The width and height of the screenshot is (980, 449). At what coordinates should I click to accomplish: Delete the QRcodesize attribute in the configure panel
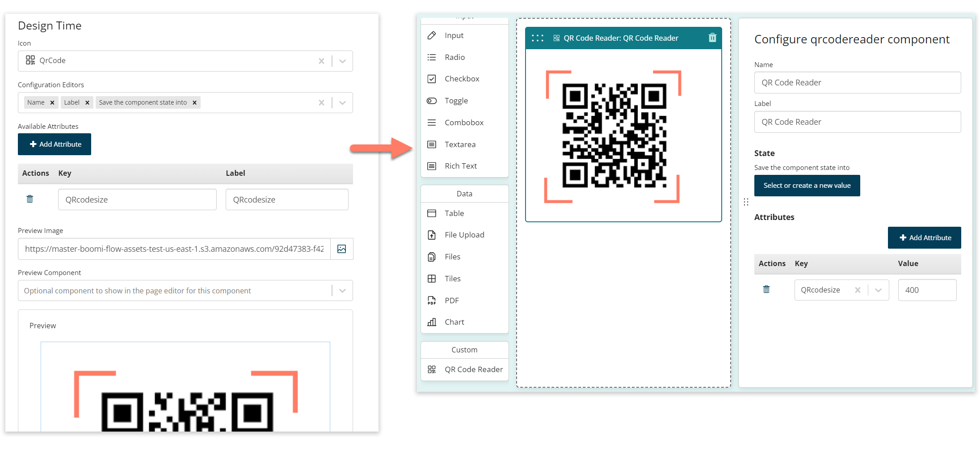766,289
